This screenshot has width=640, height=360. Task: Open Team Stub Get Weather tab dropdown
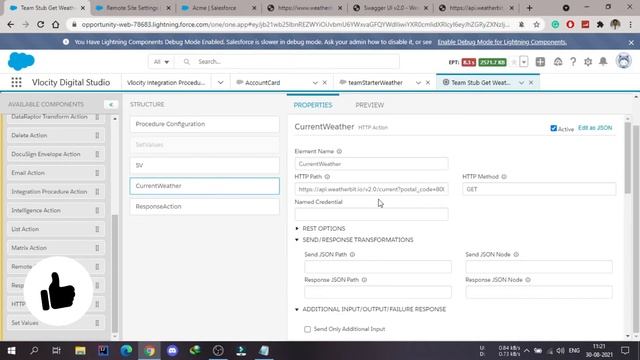(521, 83)
